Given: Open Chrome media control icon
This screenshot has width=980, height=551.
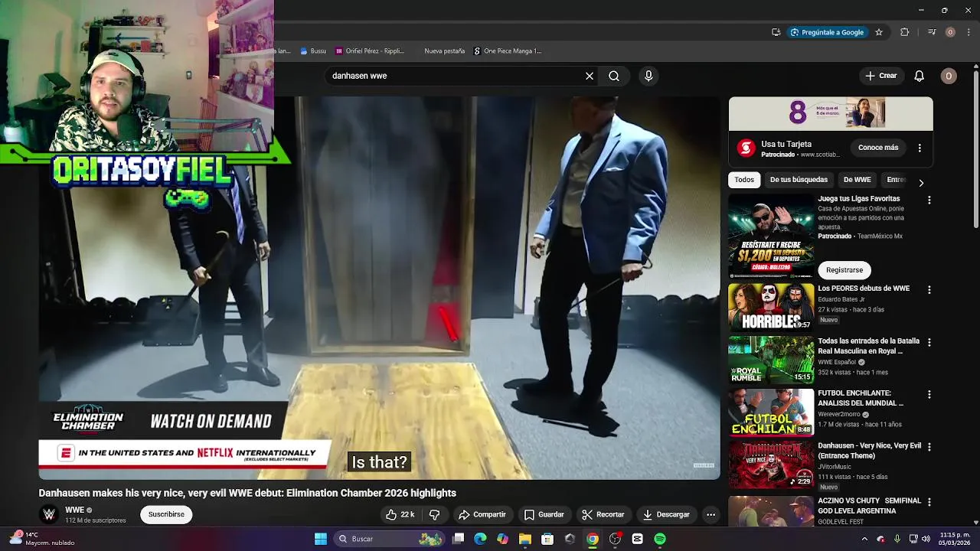Looking at the screenshot, I should click(932, 32).
